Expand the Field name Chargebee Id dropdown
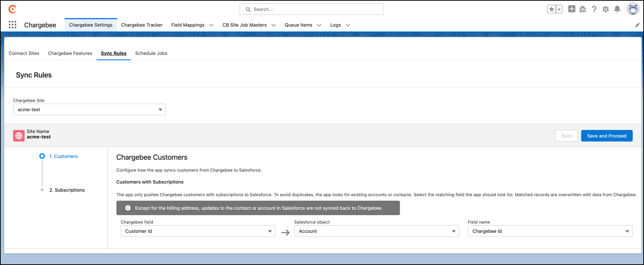Screen dimensions: 644x265 click(x=550, y=231)
